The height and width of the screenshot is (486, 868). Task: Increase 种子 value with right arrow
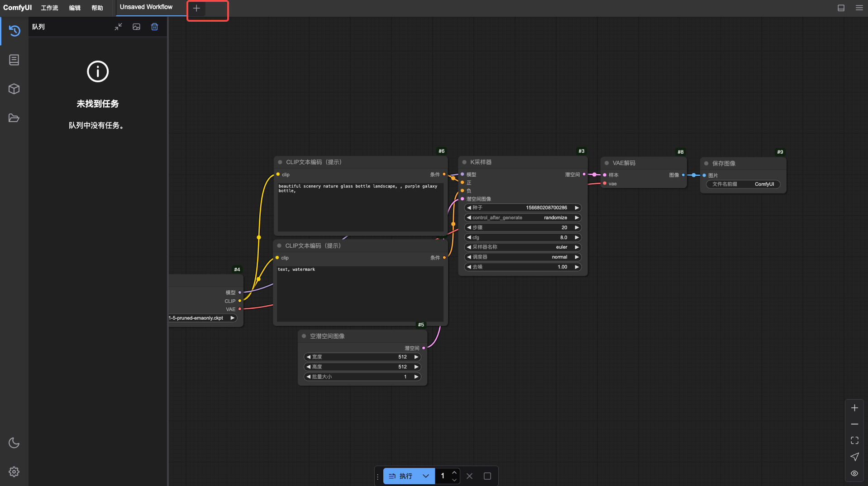point(577,208)
